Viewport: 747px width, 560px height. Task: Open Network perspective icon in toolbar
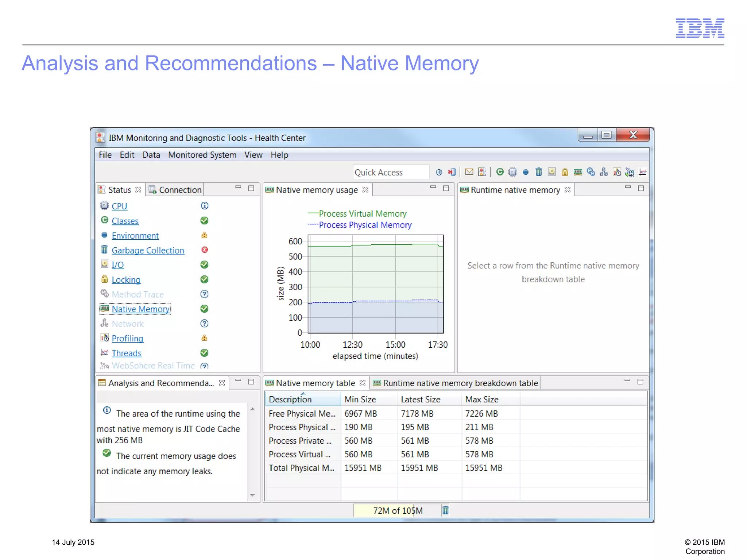coord(604,172)
